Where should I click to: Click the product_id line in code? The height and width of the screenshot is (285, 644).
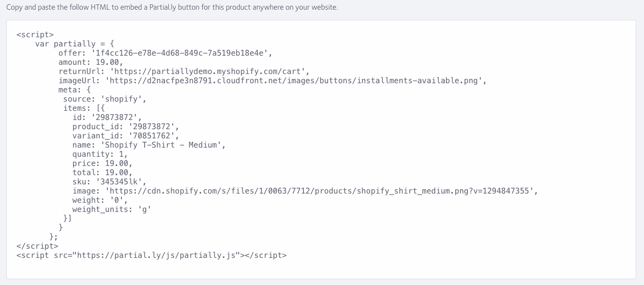pos(125,127)
